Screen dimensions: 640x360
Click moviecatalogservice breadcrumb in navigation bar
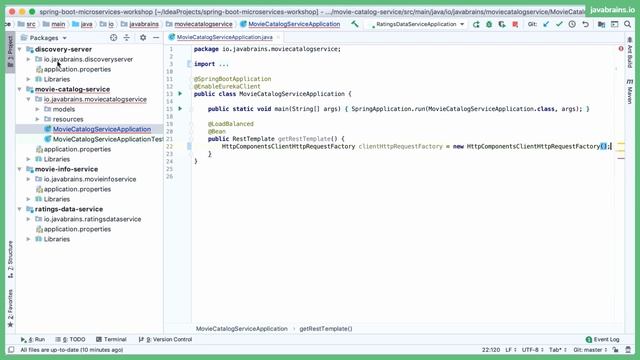point(199,24)
